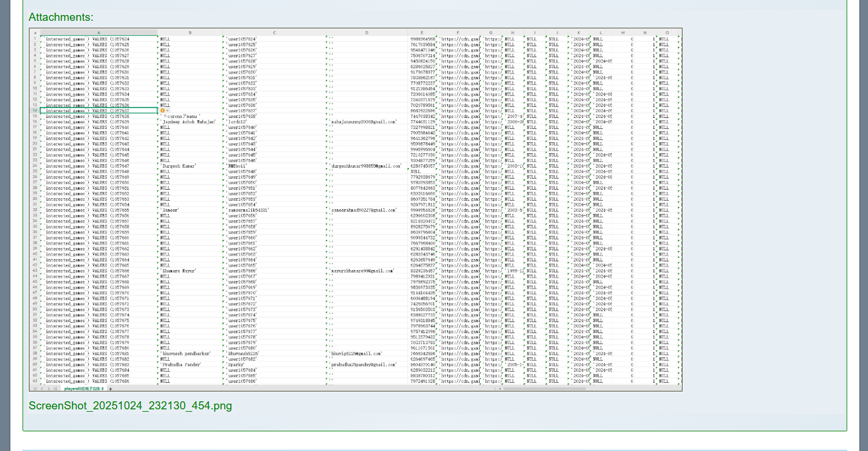The image size is (868, 451).
Task: Open the dropdown arrow beside the warning icon
Action: (168, 110)
